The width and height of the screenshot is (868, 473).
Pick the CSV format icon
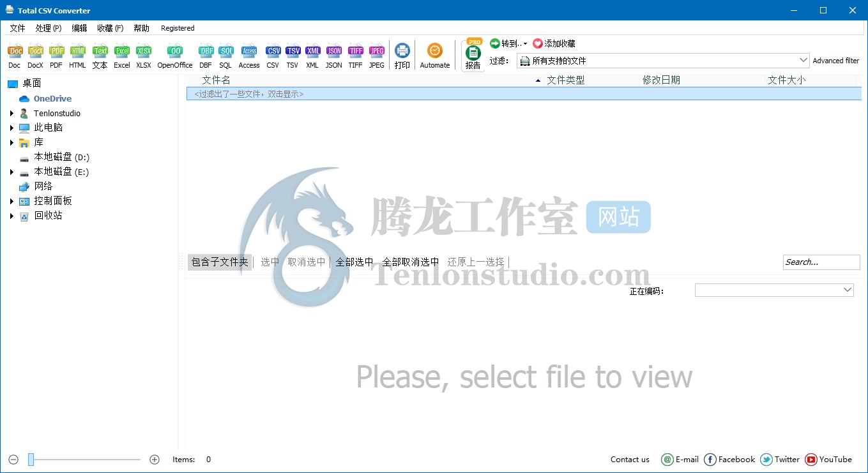273,56
